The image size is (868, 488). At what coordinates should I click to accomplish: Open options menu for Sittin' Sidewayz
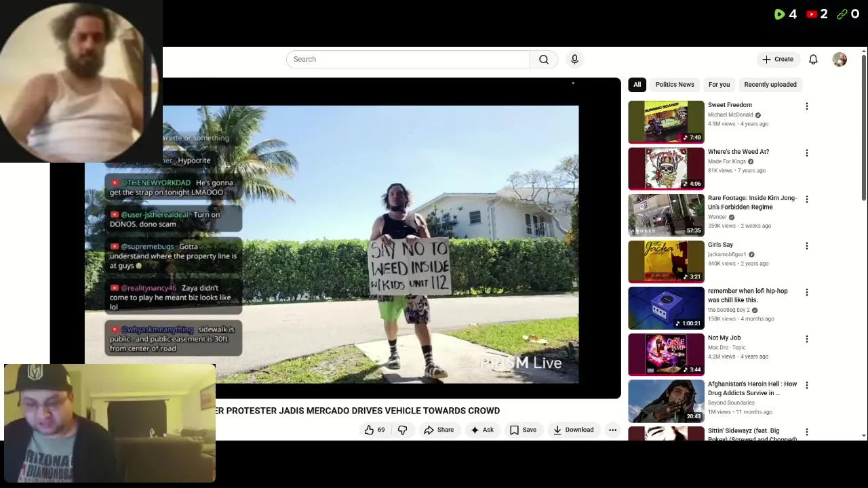(806, 432)
